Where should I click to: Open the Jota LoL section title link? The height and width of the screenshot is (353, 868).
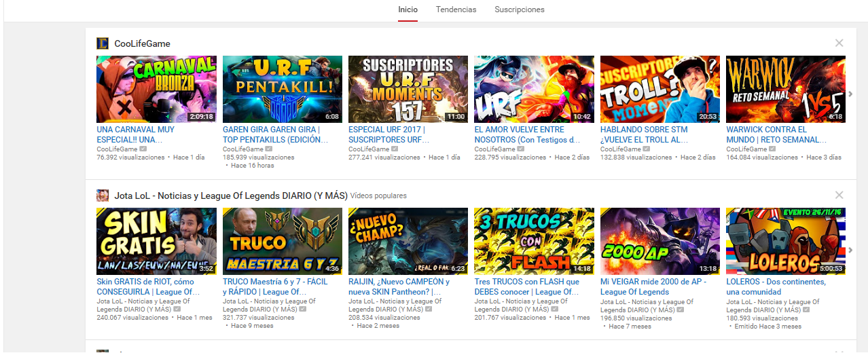[231, 196]
